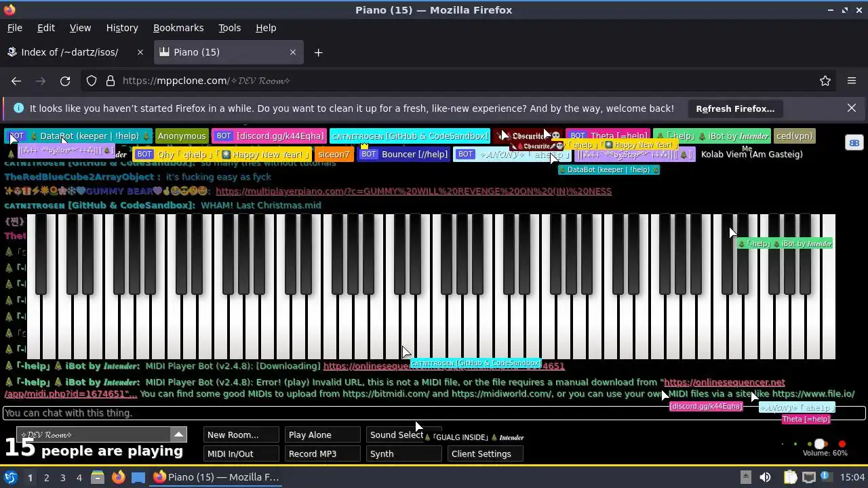Select participant BOT DataBot (keeper | !help)
Viewport: 868px width, 488px height.
click(x=79, y=136)
